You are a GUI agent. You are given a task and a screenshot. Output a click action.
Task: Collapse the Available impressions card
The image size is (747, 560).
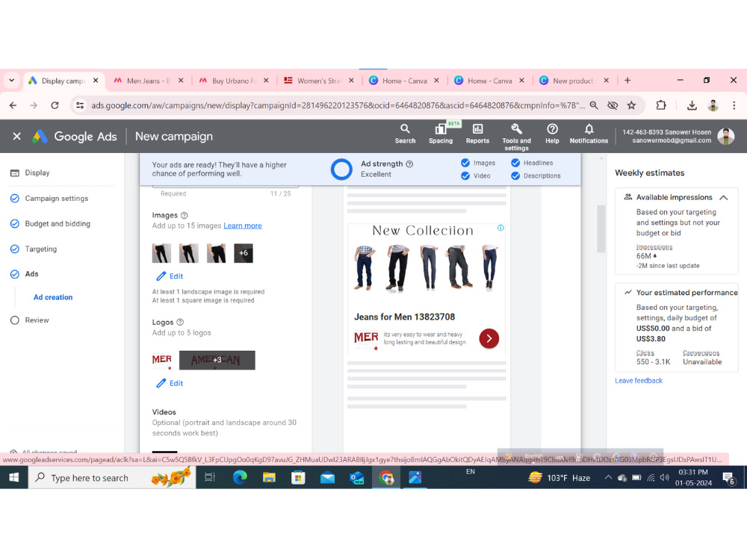coord(724,197)
